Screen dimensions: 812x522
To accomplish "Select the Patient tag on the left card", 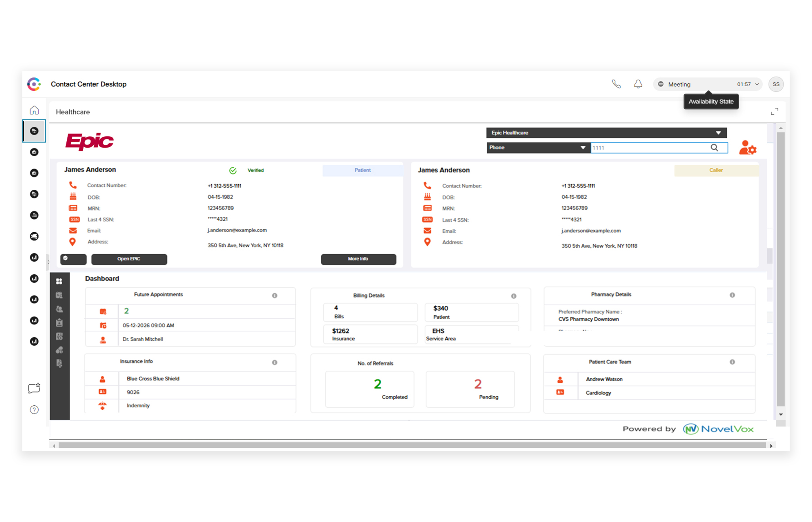I will (x=362, y=170).
